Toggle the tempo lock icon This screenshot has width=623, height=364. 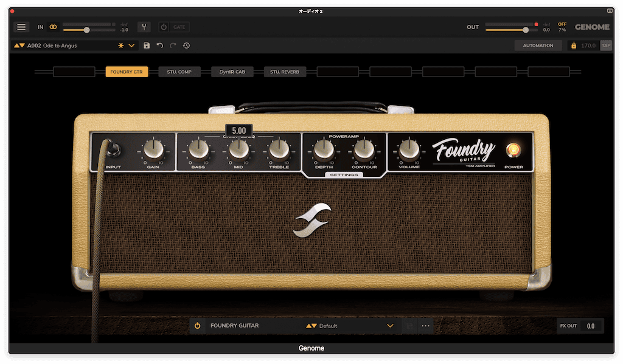(x=573, y=46)
